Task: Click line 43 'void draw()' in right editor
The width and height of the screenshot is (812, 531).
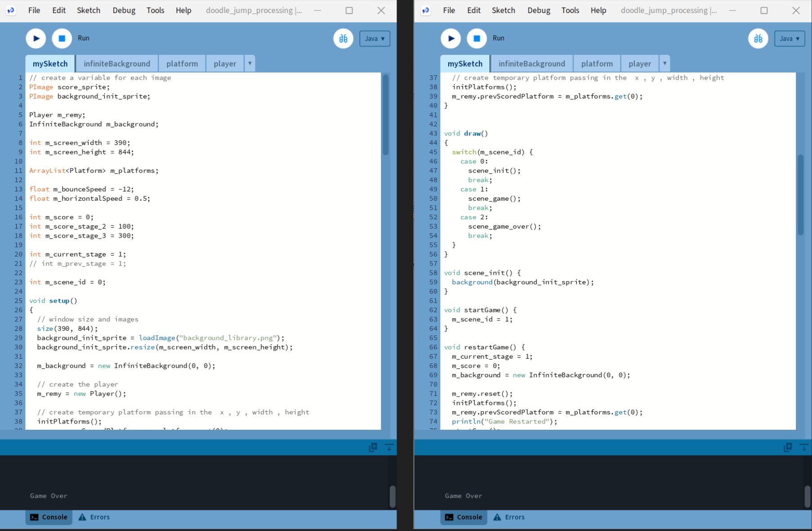Action: tap(466, 134)
